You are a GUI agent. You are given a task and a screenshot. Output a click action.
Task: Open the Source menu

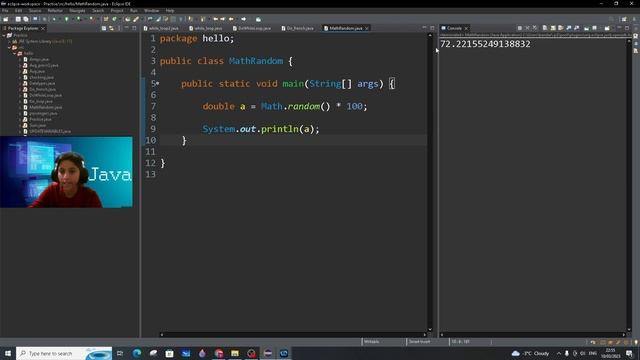pos(35,11)
